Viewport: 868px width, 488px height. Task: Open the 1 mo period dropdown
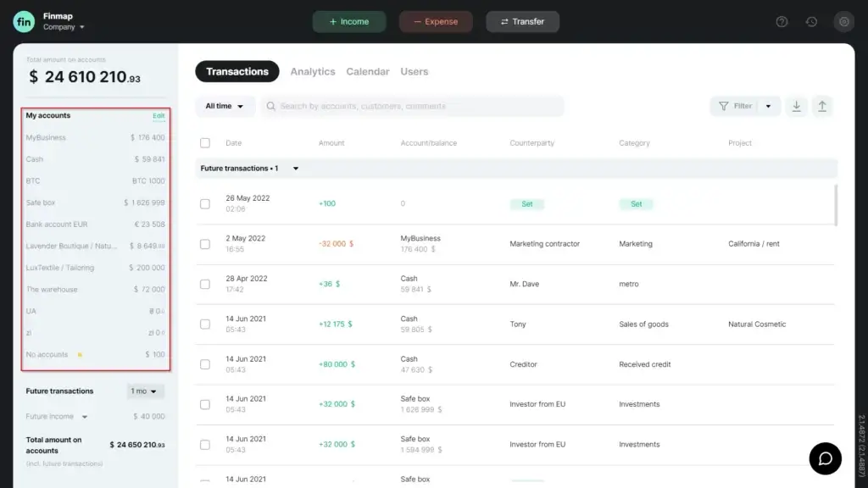144,391
